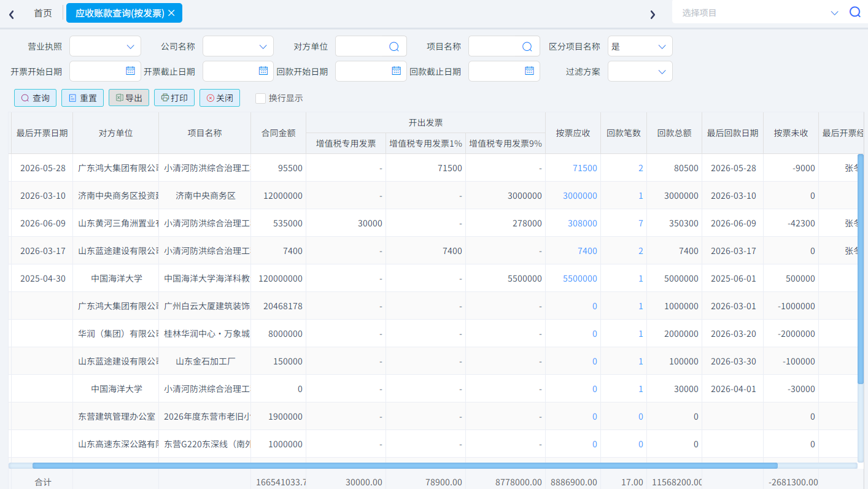Screen dimensions: 868x489
Task: Select the 济南中央商务区 project cell
Action: (x=206, y=196)
